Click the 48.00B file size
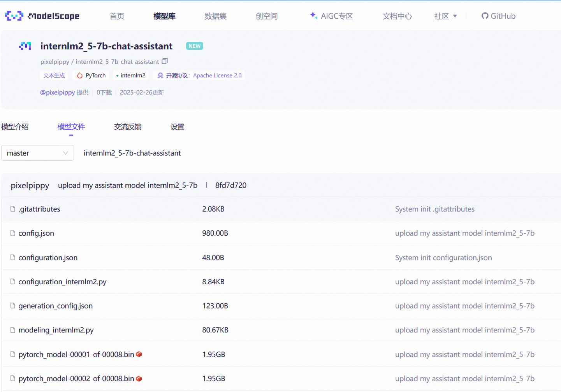Viewport: 561px width, 392px height. 213,257
